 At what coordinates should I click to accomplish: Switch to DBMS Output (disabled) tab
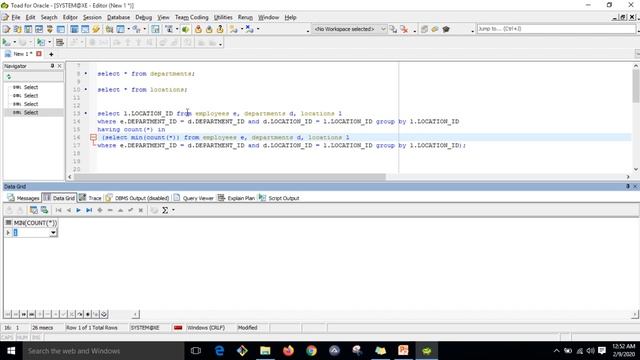coord(137,198)
